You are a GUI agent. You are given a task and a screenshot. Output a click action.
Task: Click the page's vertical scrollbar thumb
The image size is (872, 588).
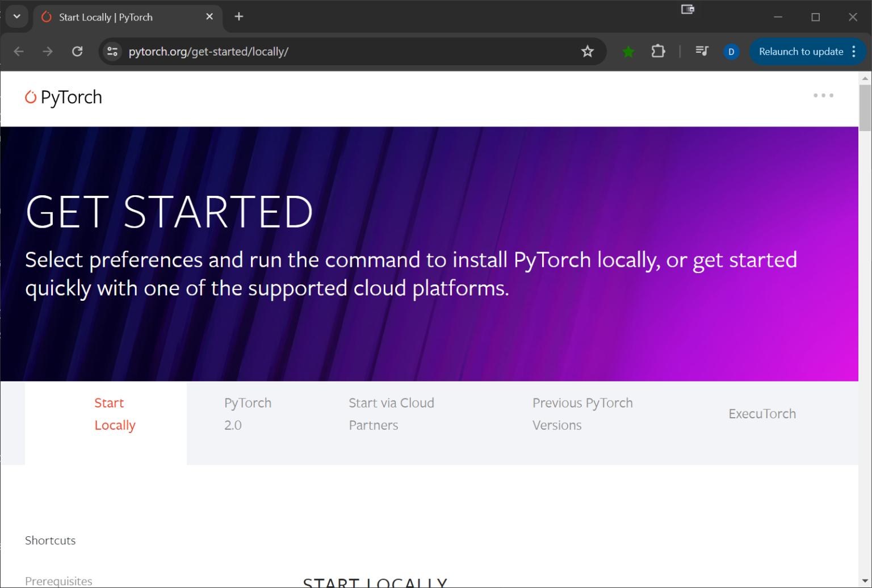(x=865, y=108)
